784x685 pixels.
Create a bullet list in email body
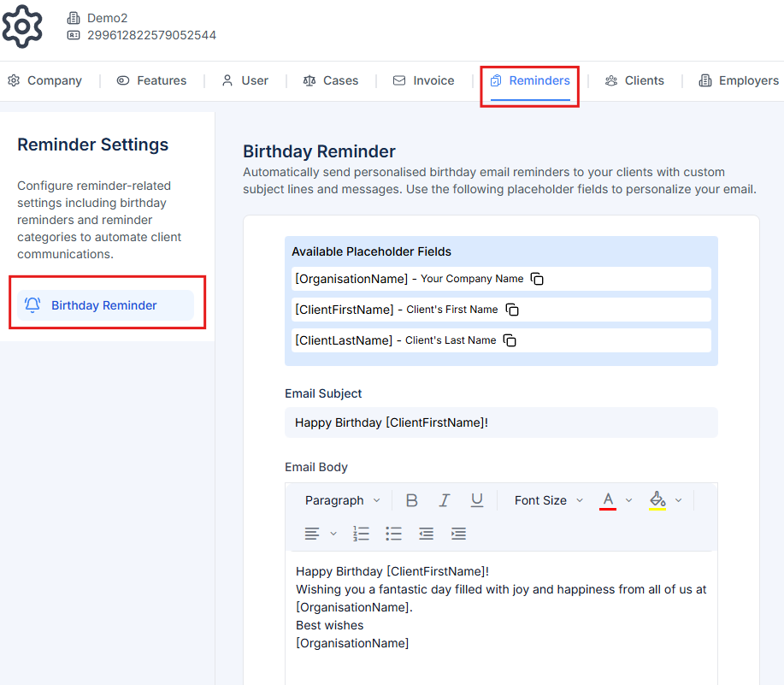coord(393,533)
